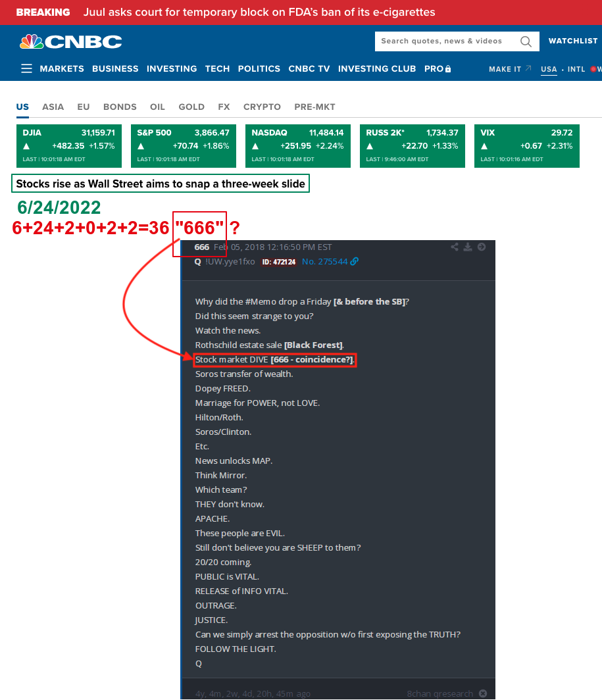Image resolution: width=602 pixels, height=700 pixels.
Task: Switch to the INTL edition
Action: [576, 69]
